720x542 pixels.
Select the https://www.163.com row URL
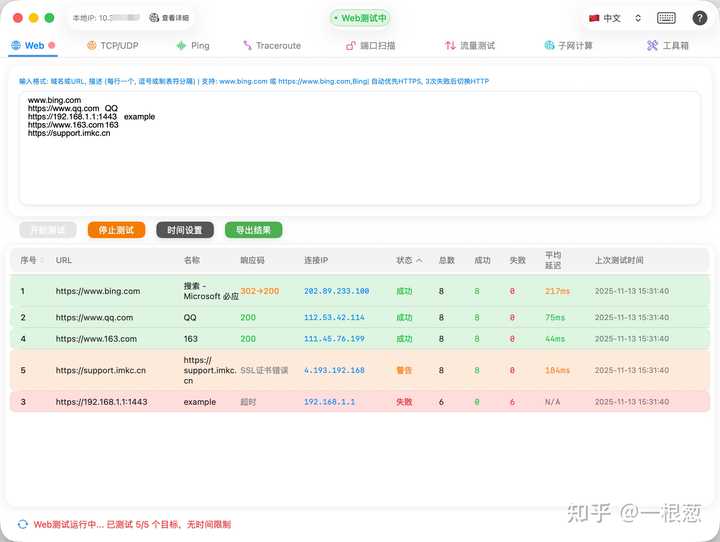tap(96, 339)
